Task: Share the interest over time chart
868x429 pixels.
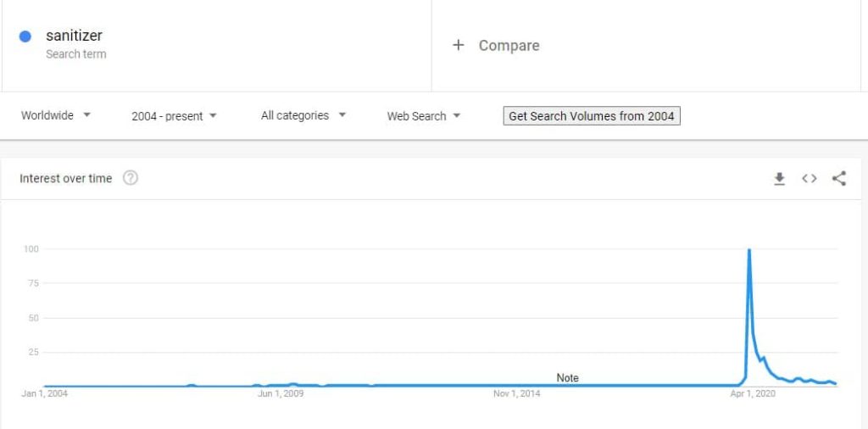Action: [838, 178]
